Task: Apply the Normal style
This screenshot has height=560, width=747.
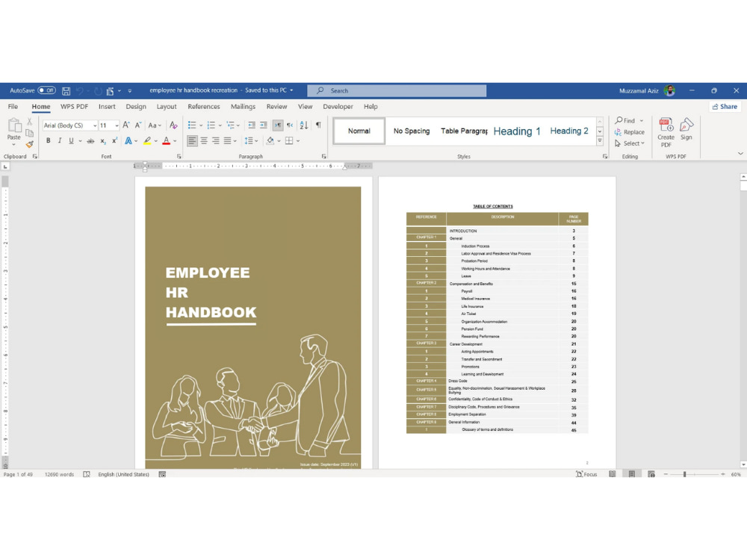Action: pyautogui.click(x=359, y=131)
